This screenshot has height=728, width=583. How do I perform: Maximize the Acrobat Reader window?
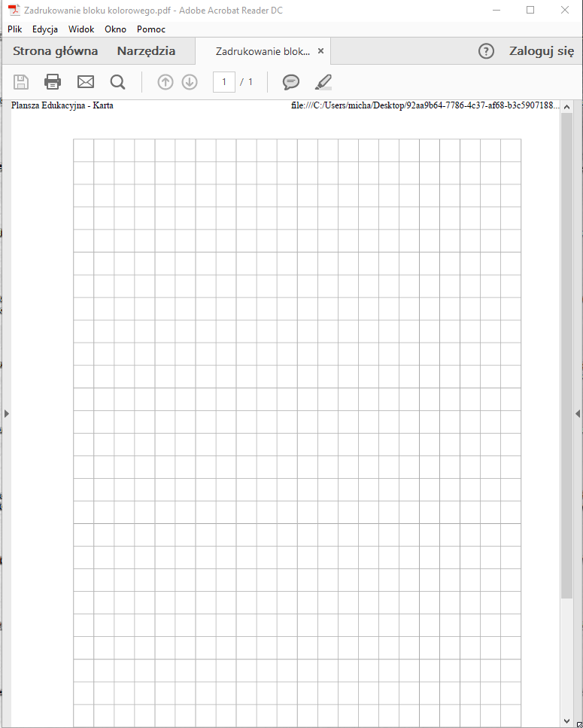[x=530, y=10]
